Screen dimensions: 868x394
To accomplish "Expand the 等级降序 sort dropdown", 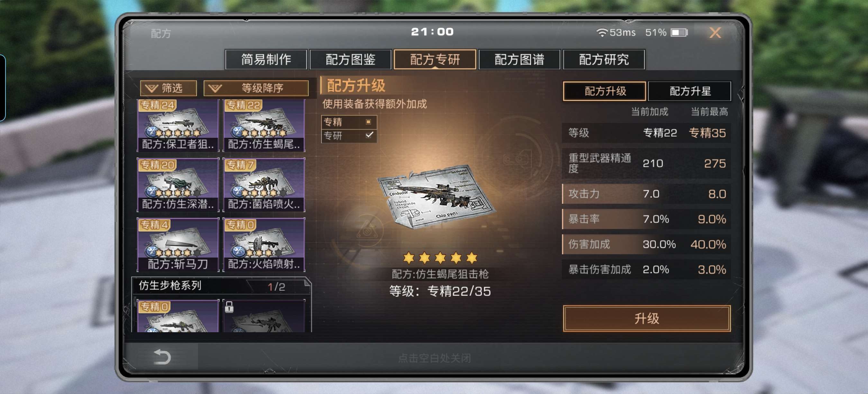I will [x=256, y=88].
